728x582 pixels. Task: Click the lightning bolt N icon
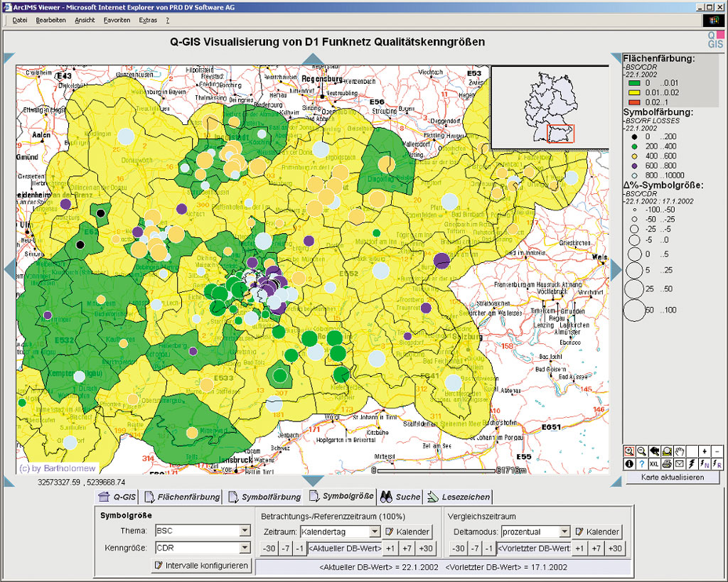(705, 464)
